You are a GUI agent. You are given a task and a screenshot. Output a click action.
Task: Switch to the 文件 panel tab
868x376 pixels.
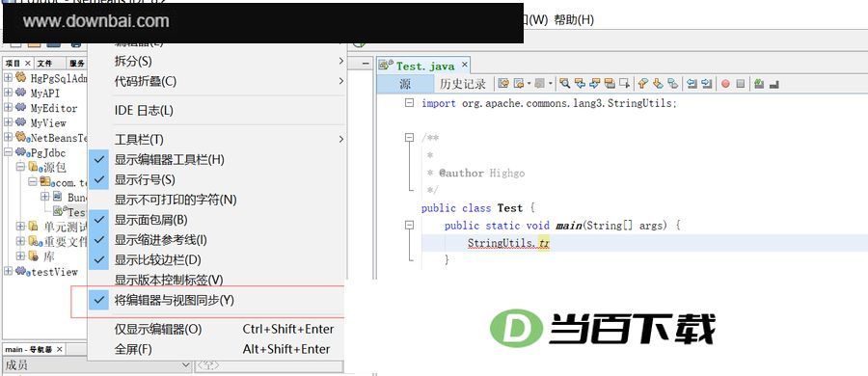click(44, 64)
